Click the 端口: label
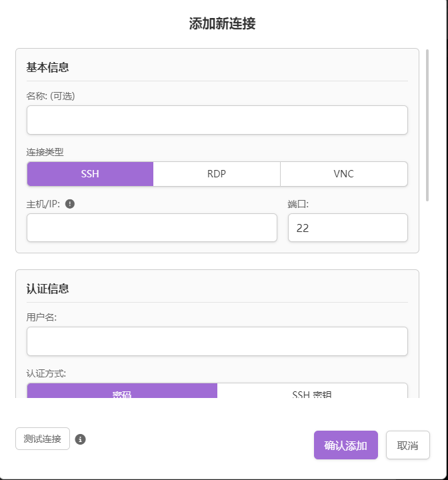Image resolution: width=448 pixels, height=480 pixels. (298, 204)
